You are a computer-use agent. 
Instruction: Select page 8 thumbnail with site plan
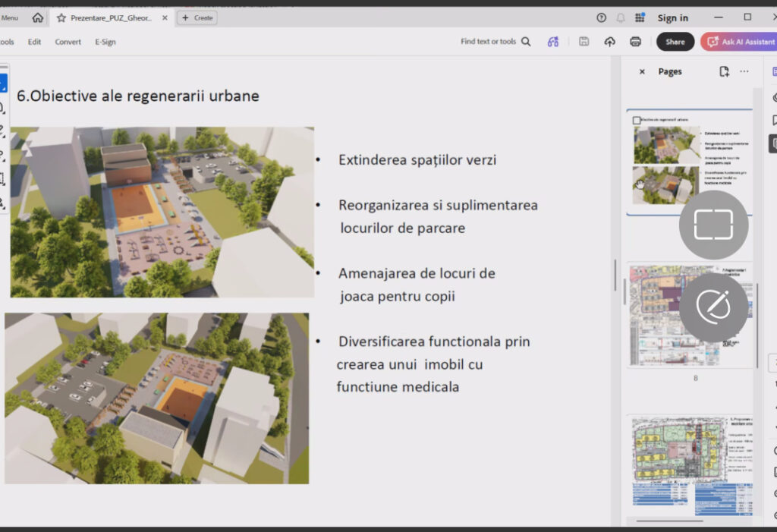click(690, 316)
